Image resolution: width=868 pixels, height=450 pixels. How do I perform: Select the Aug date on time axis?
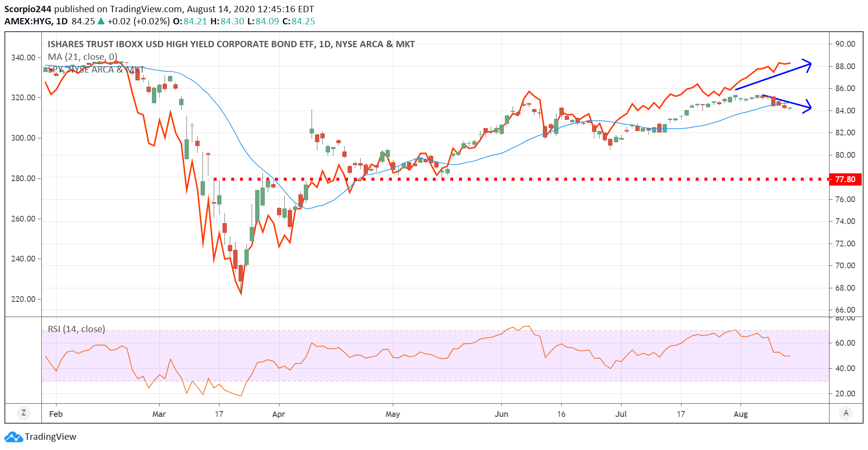click(x=740, y=414)
